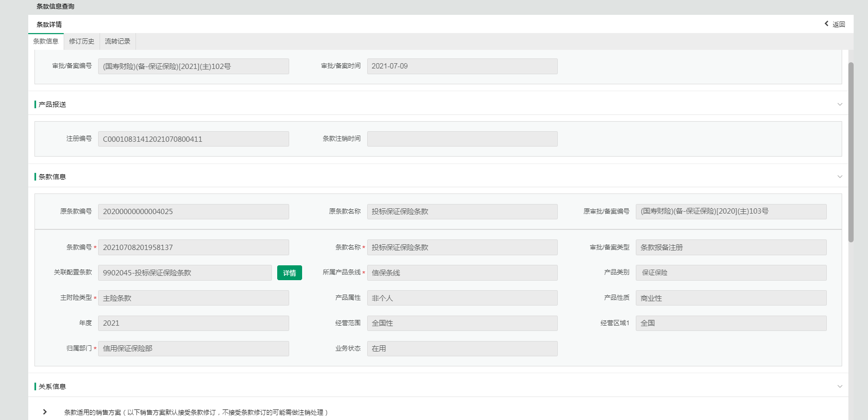Click the 业务状态 field showing 在用
868x420 pixels.
coord(462,349)
